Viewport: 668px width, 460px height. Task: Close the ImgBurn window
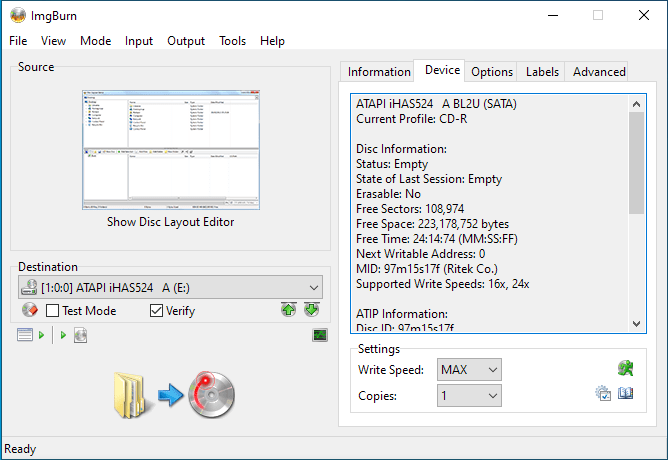click(644, 15)
